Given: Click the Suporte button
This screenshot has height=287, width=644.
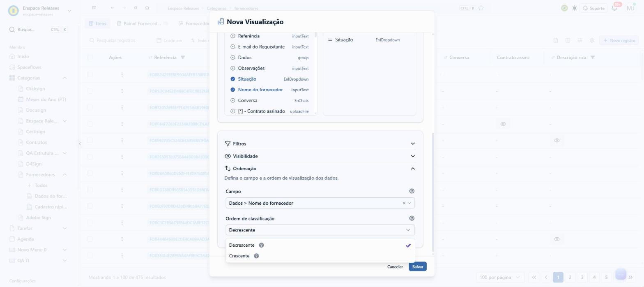Looking at the screenshot, I should 593,8.
